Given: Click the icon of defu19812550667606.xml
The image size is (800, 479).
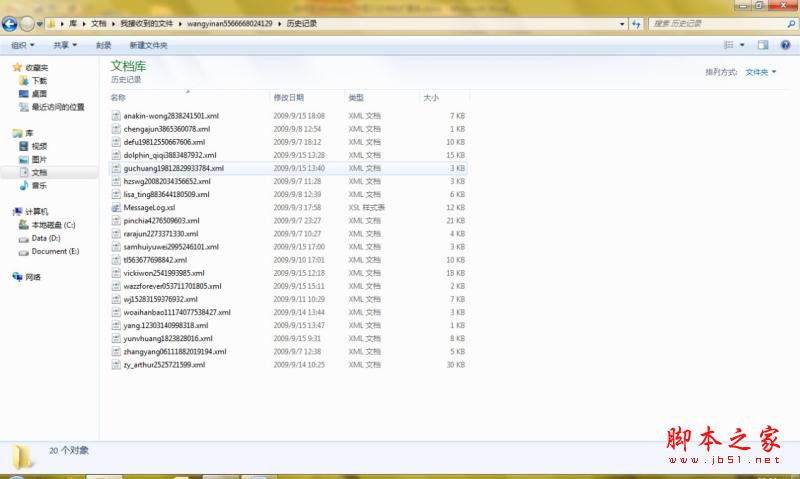Looking at the screenshot, I should 116,142.
